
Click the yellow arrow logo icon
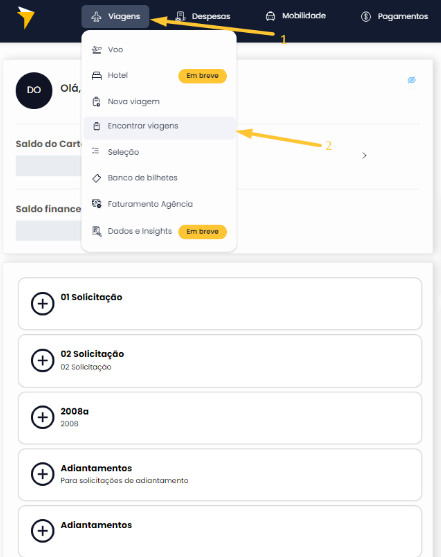click(x=26, y=17)
